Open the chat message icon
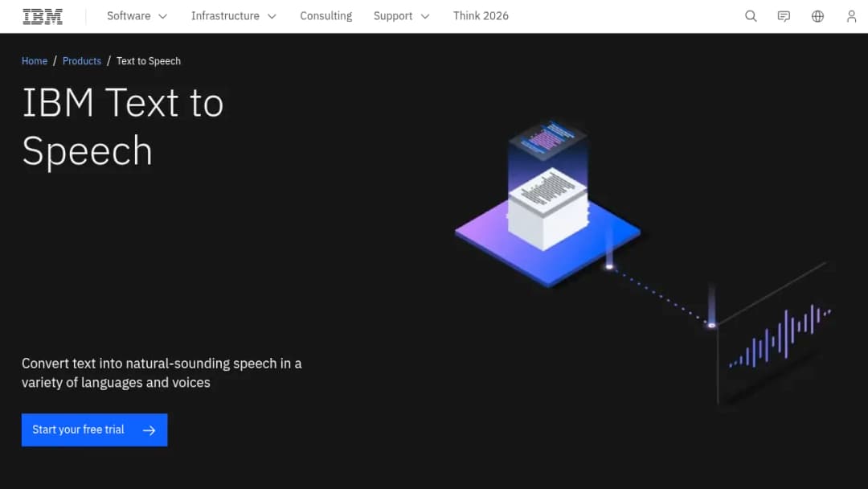Screen dimensions: 868x489 [784, 16]
